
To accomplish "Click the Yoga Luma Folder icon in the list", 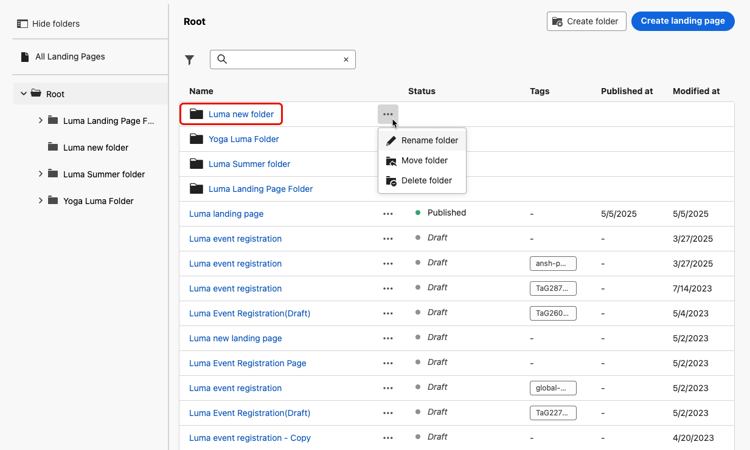I will coord(196,139).
